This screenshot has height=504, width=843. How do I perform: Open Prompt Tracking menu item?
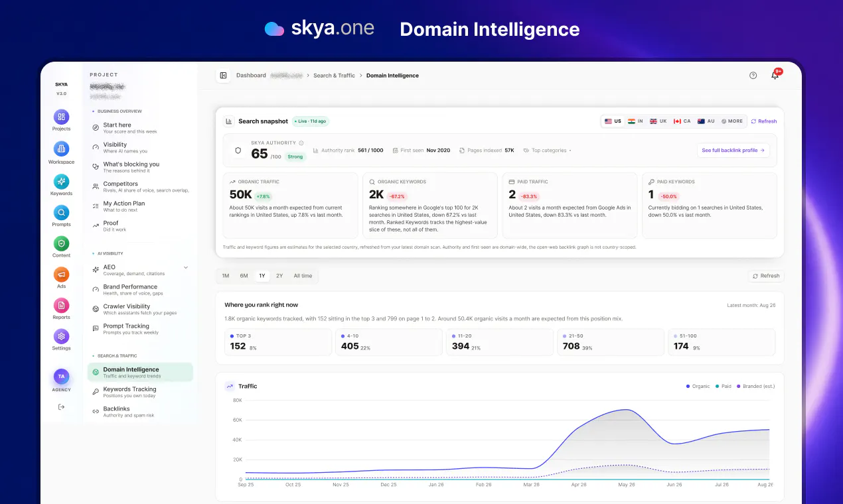click(140, 329)
